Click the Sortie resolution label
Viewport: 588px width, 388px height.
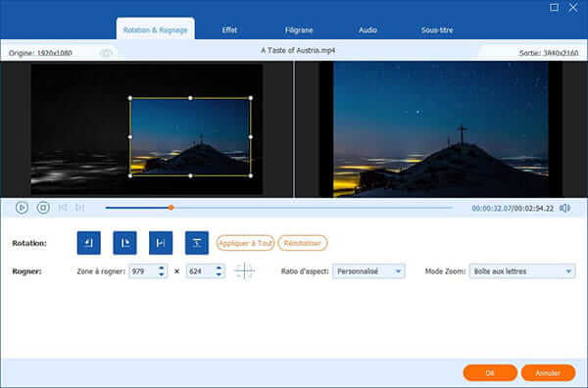coord(549,53)
